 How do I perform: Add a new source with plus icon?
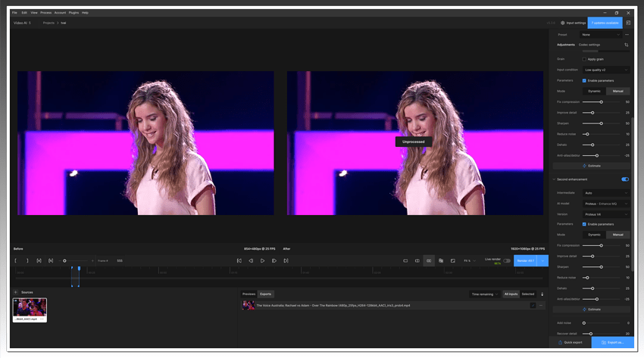coord(16,292)
